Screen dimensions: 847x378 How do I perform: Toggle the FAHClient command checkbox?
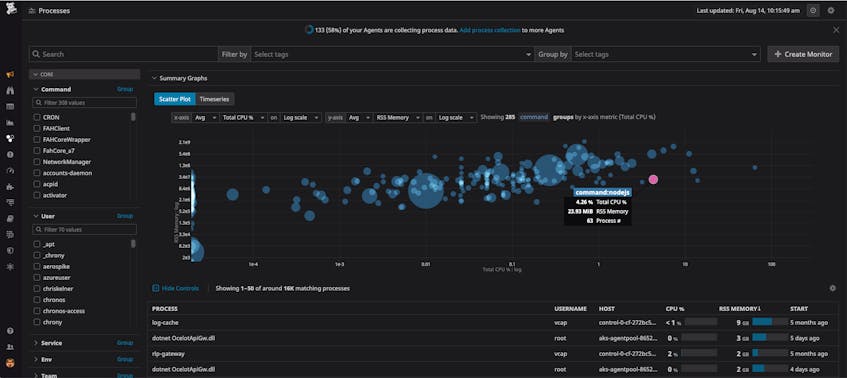tap(37, 128)
